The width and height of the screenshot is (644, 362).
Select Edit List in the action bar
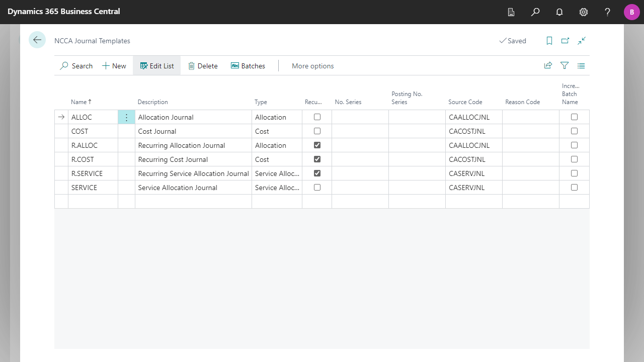pyautogui.click(x=156, y=66)
